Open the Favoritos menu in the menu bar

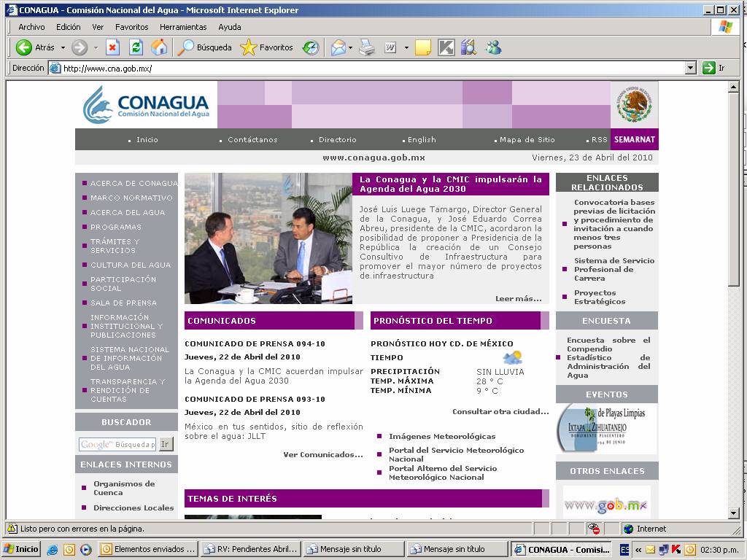(x=131, y=27)
